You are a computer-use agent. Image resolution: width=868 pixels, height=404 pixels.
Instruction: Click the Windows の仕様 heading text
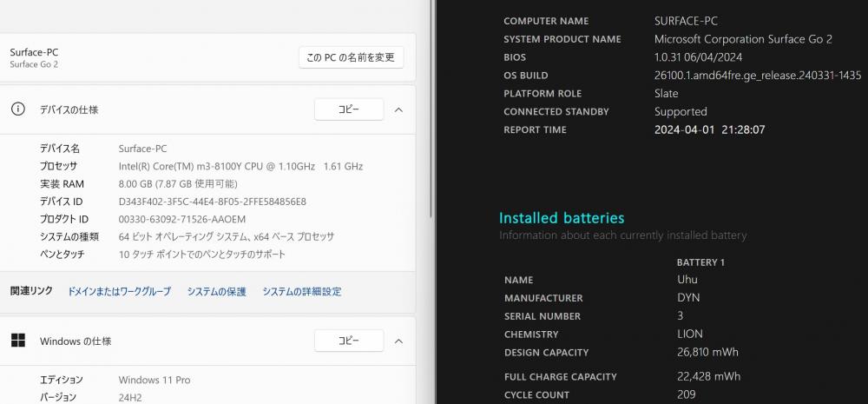click(x=76, y=341)
